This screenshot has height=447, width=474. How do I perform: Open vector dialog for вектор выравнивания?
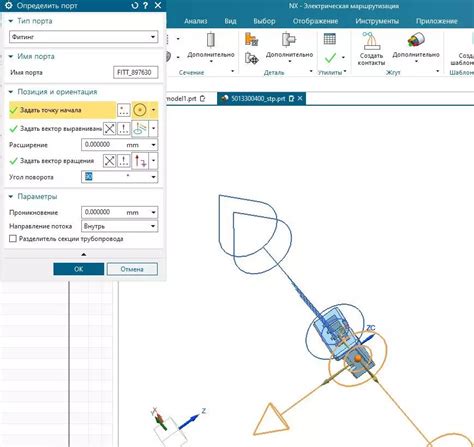click(x=124, y=128)
